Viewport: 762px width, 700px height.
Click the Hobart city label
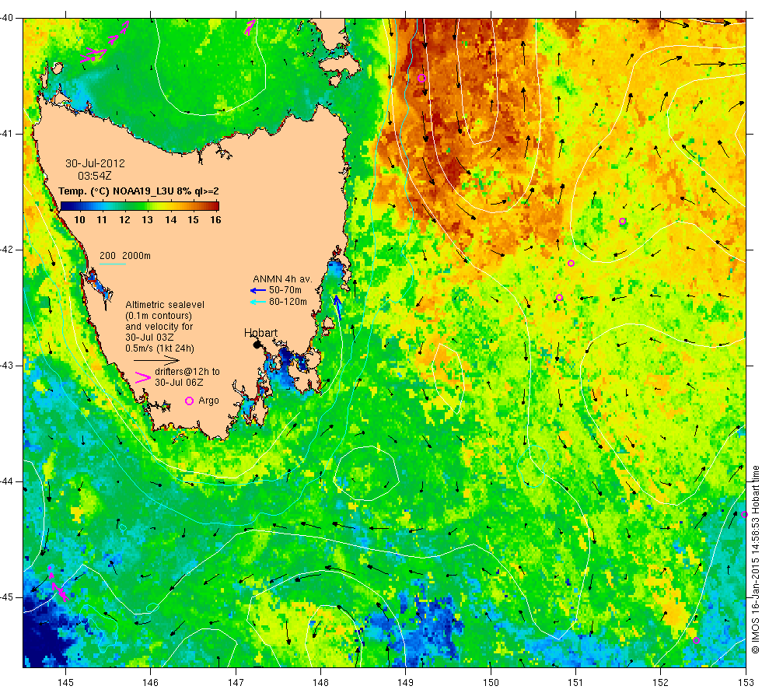click(261, 333)
